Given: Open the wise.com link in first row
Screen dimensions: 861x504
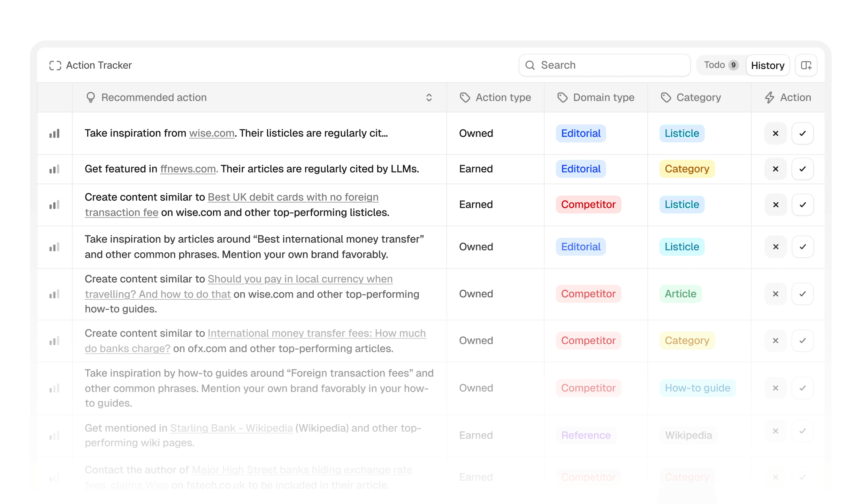Looking at the screenshot, I should [x=212, y=133].
